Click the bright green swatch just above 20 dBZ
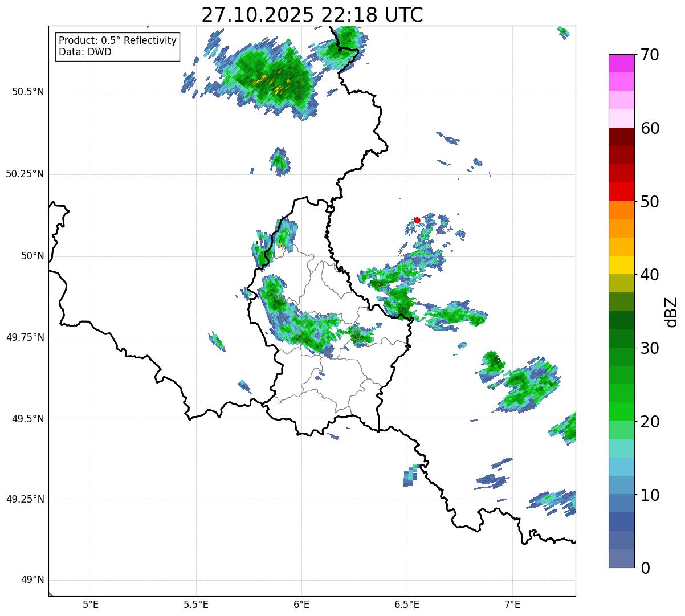The image size is (685, 616). point(622,412)
